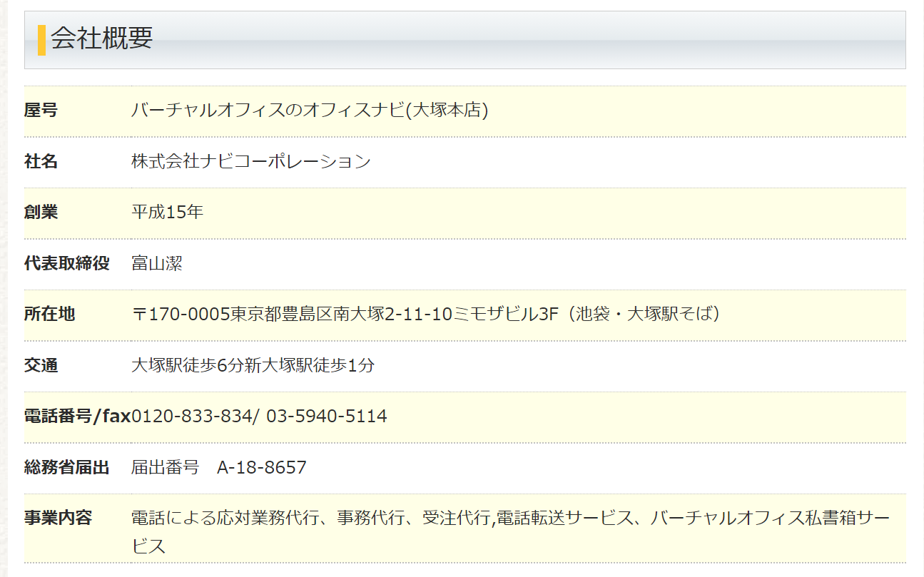Click company name 株式会社ナビコーポレーション

click(x=250, y=162)
